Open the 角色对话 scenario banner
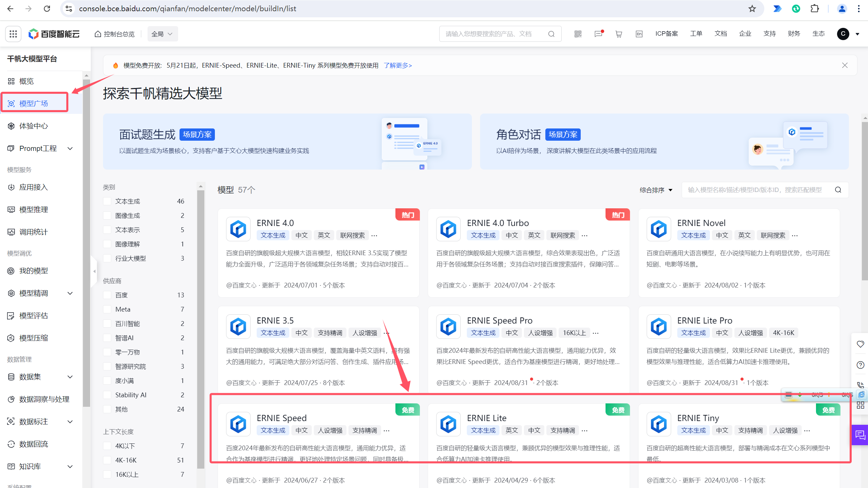 click(664, 141)
